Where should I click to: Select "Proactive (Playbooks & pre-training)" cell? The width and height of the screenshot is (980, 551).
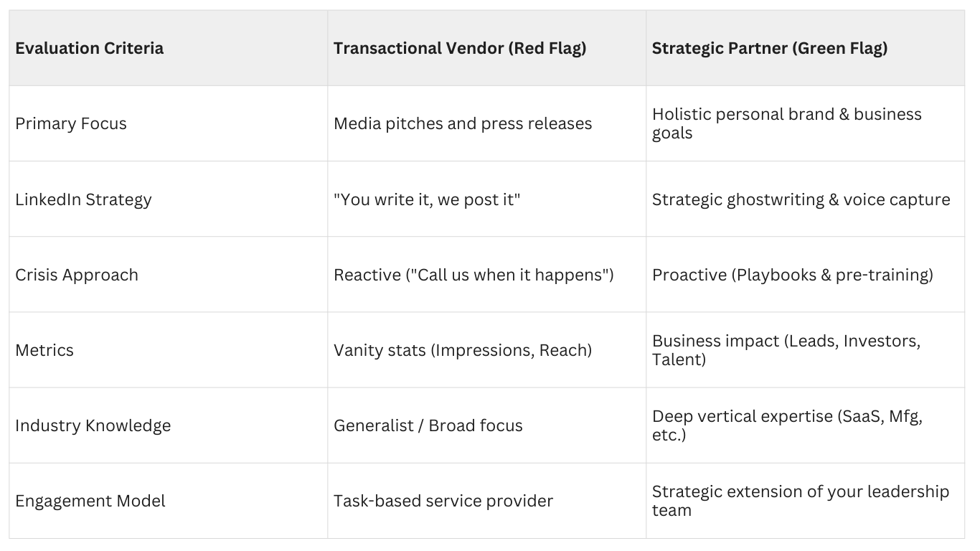792,275
